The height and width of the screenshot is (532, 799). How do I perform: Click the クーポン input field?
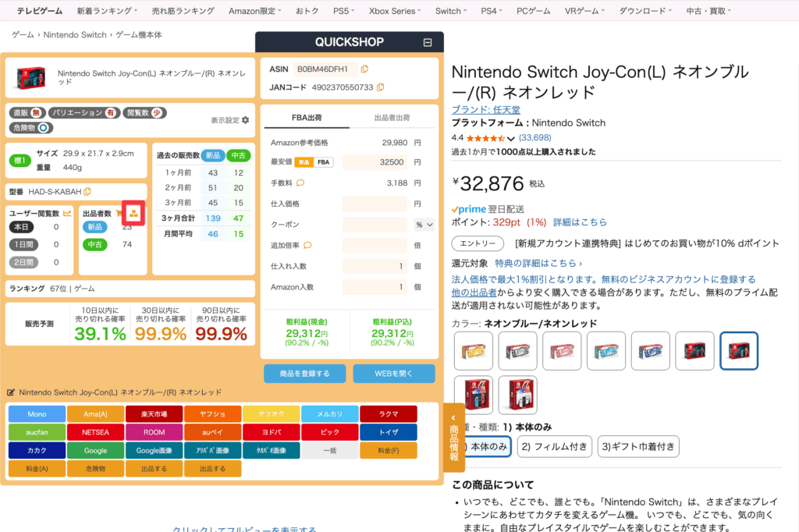tap(375, 224)
